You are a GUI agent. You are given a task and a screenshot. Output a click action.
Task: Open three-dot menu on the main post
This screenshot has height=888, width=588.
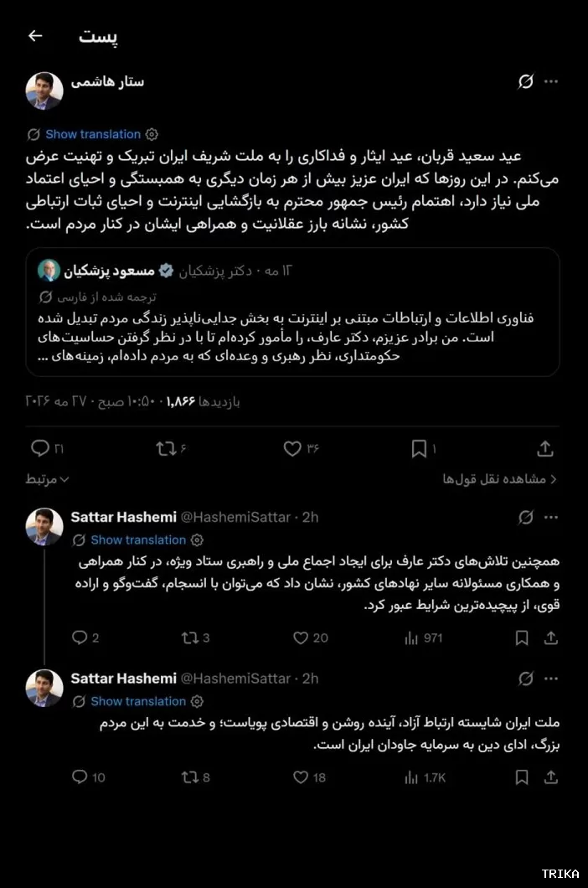[x=551, y=81]
